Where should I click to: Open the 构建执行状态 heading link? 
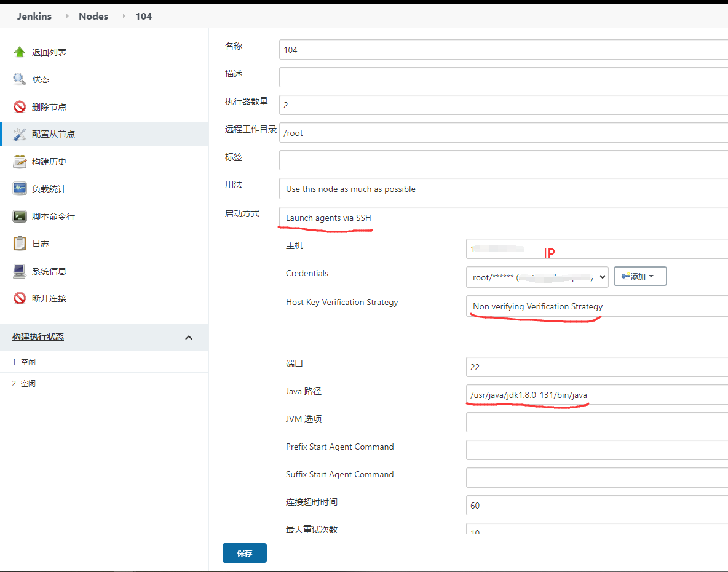tap(38, 336)
